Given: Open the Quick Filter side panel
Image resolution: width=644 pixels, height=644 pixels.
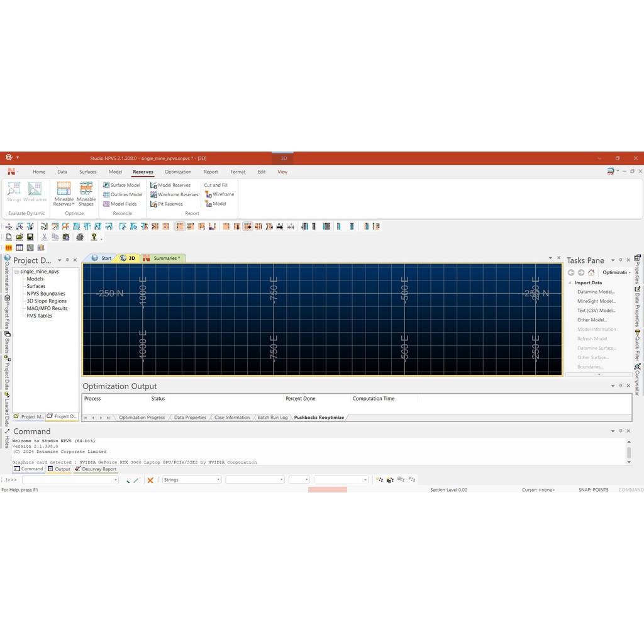Looking at the screenshot, I should click(x=638, y=345).
